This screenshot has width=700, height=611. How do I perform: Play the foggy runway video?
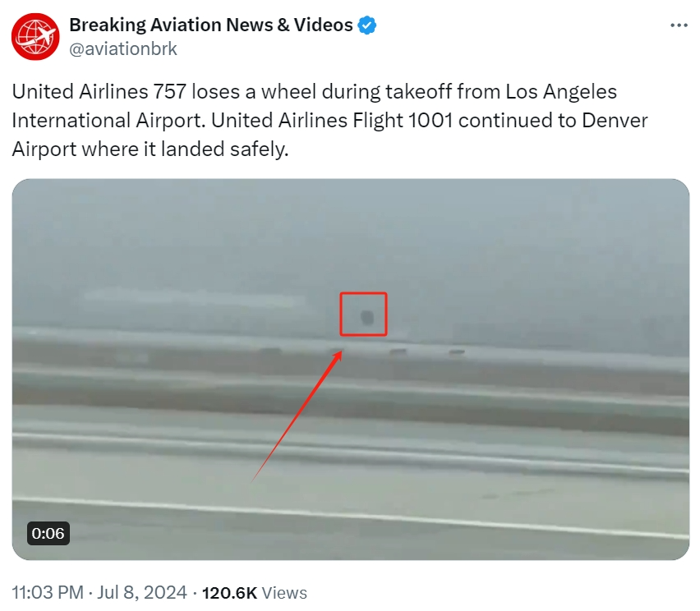click(351, 369)
